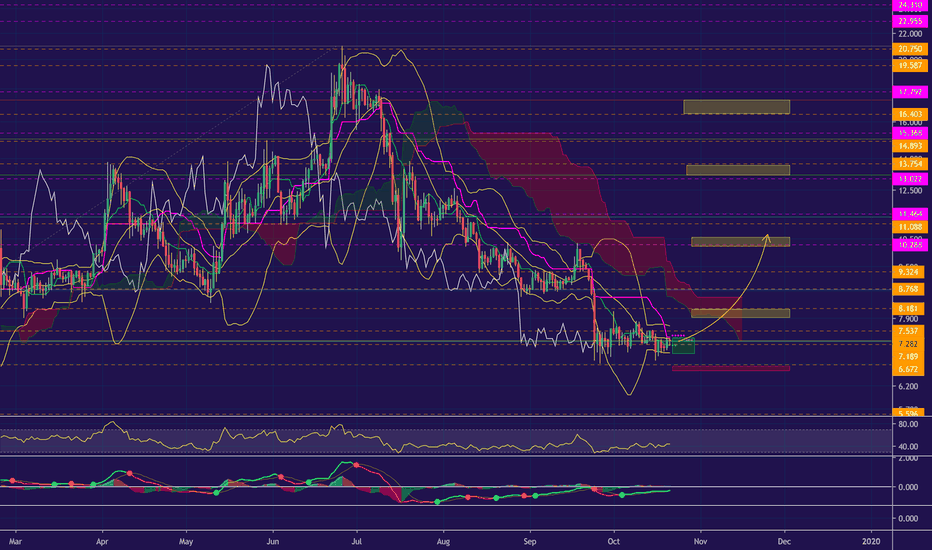The height and width of the screenshot is (550, 932).
Task: Click the Sep label on time axis
Action: coord(530,542)
